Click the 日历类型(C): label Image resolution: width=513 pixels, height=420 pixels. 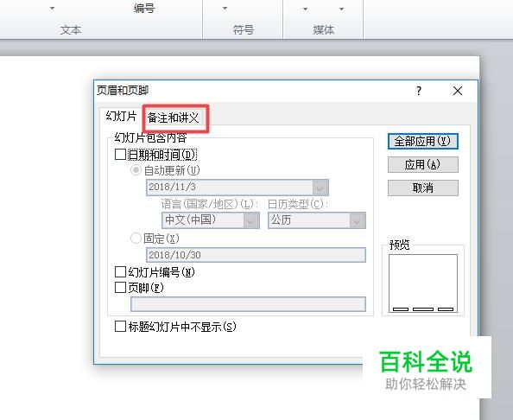tap(298, 204)
